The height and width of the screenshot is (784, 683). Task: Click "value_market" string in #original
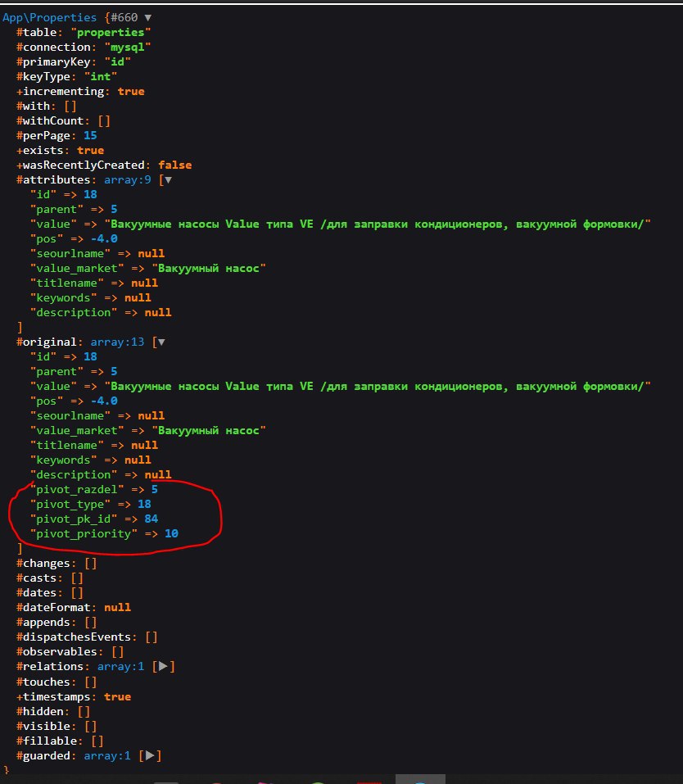(209, 430)
